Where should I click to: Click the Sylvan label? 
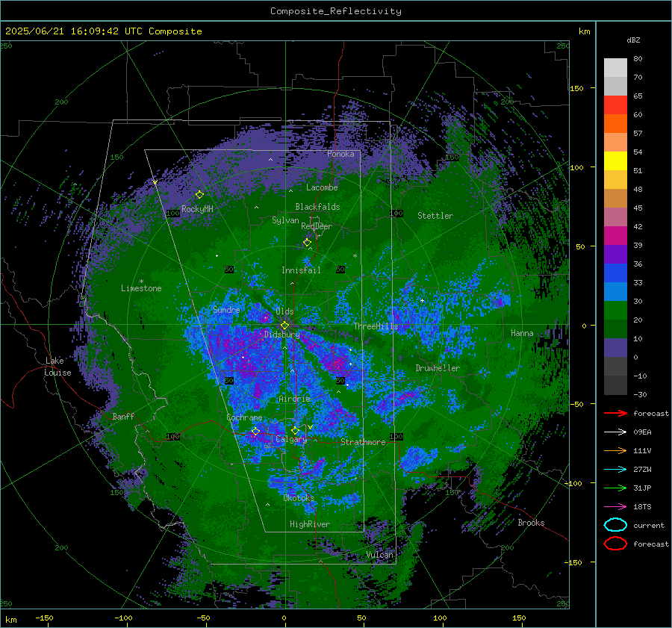click(x=285, y=220)
